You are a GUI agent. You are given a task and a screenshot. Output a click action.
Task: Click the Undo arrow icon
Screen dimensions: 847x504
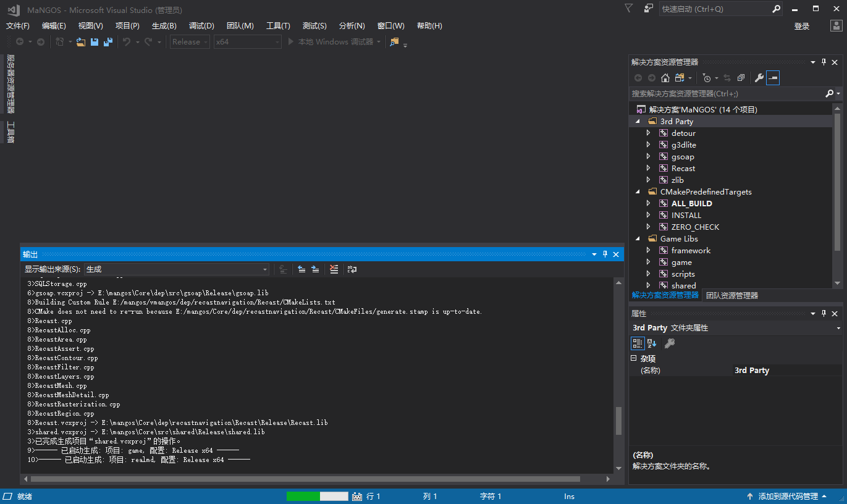point(126,42)
